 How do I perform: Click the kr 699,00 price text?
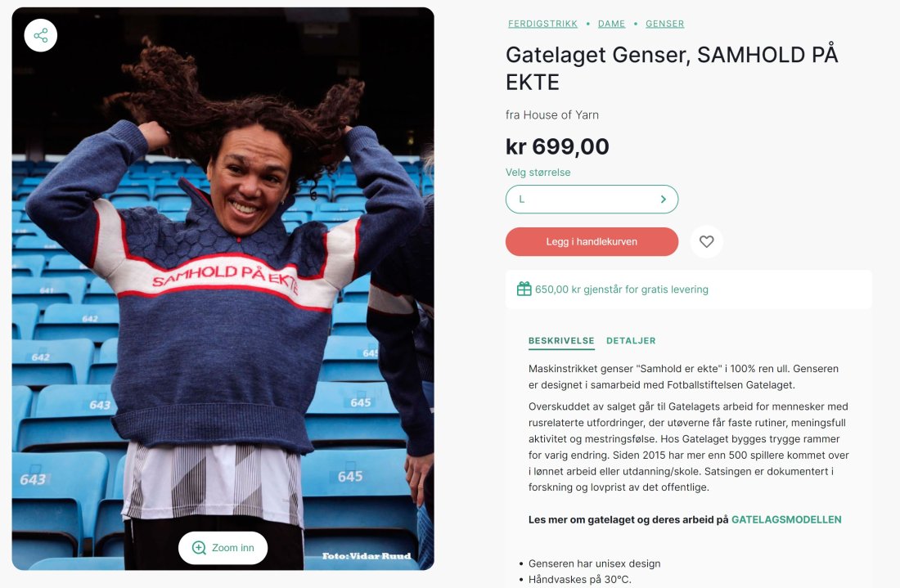point(557,146)
